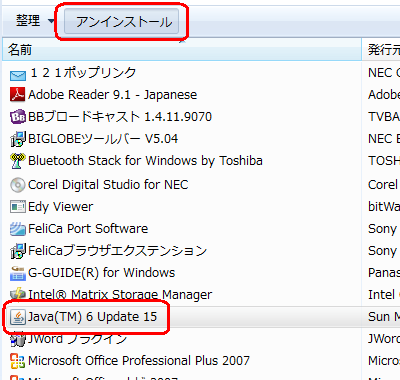Select BIGLOBEツールバー V5.04 entry

coord(103,139)
